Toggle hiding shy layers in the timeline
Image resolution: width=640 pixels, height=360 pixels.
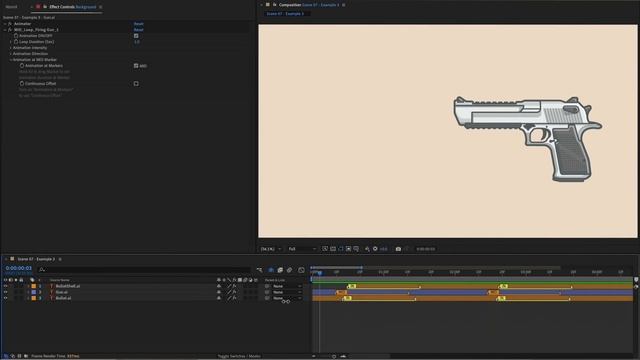point(271,270)
